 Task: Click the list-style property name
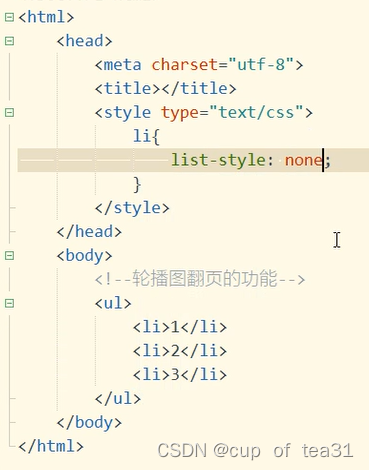[x=218, y=160]
